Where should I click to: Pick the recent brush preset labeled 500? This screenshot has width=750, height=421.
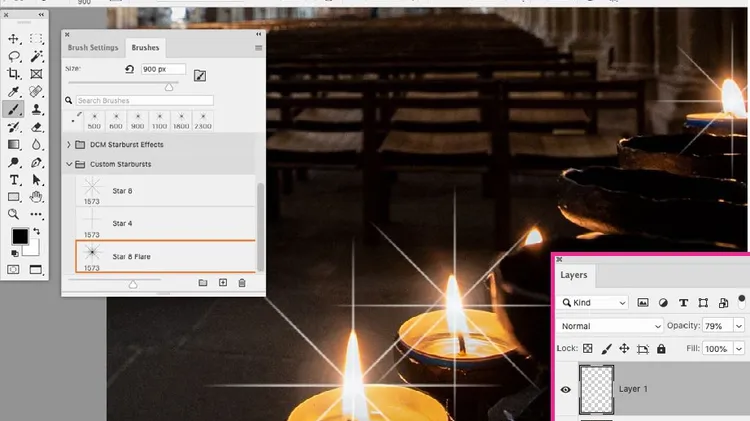click(94, 121)
